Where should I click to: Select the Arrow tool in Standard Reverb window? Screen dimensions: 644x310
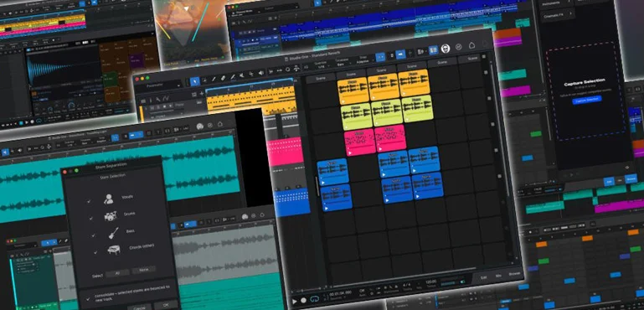pos(195,81)
